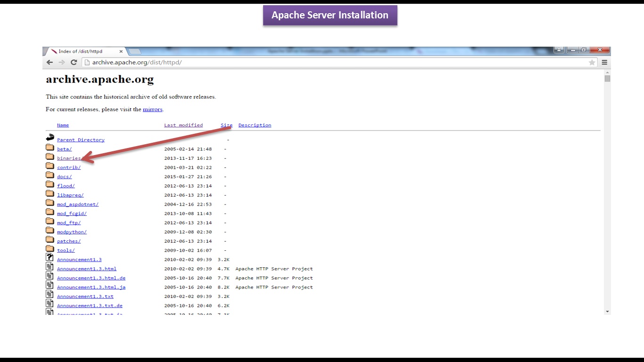644x362 pixels.
Task: Click the folder icon beside beta/
Action: (x=50, y=148)
